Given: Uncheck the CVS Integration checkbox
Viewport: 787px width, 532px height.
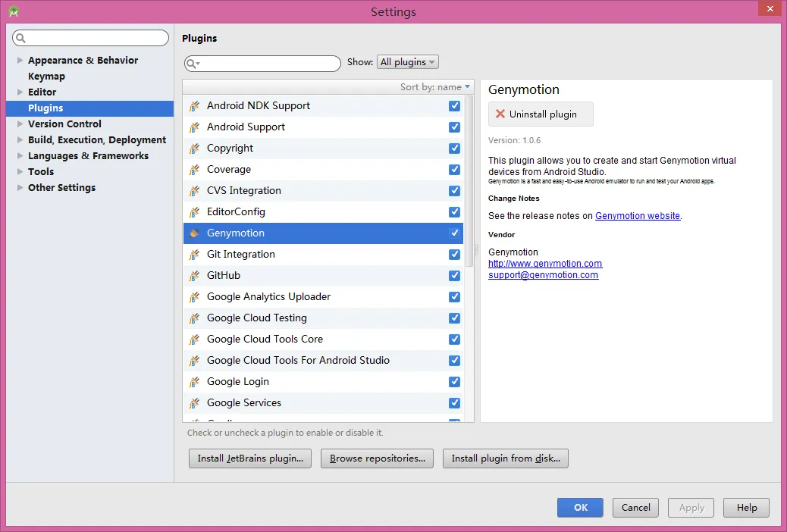Looking at the screenshot, I should click(454, 191).
